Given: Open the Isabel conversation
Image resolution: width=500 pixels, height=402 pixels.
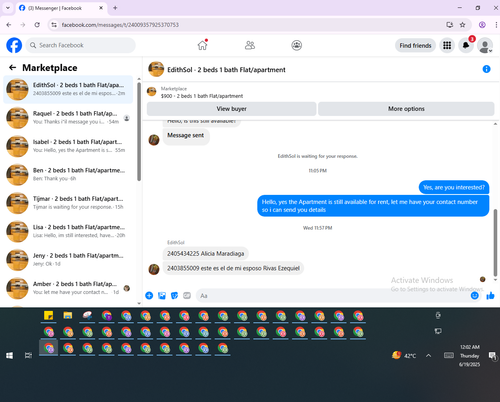Looking at the screenshot, I should 68,146.
